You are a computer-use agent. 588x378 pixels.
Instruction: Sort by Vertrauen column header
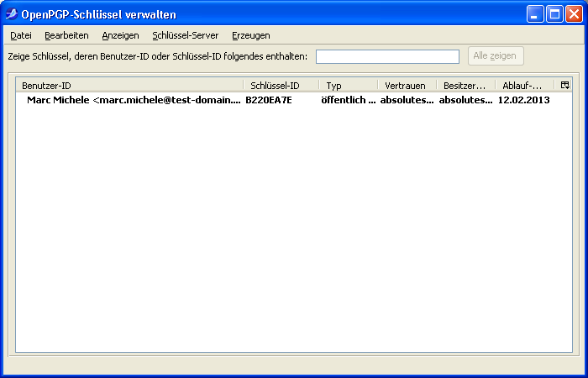407,86
